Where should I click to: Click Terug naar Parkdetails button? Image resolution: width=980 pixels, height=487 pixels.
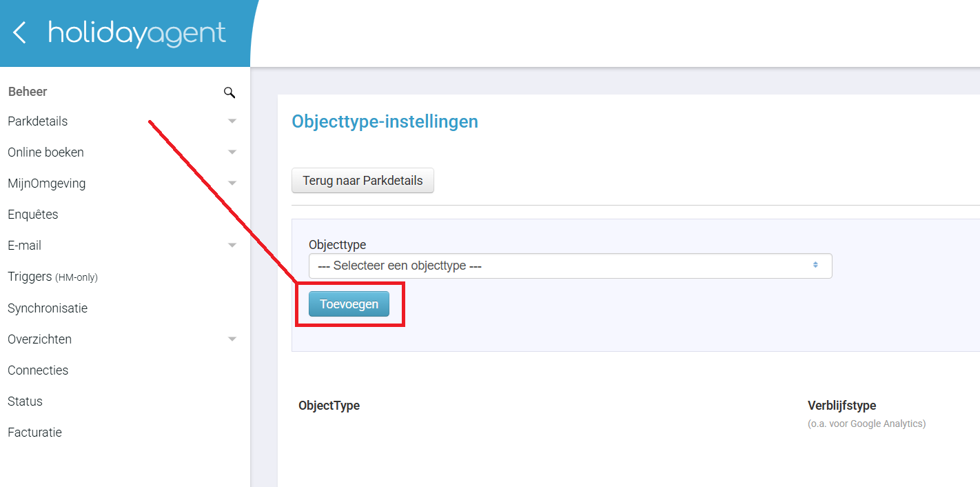363,181
